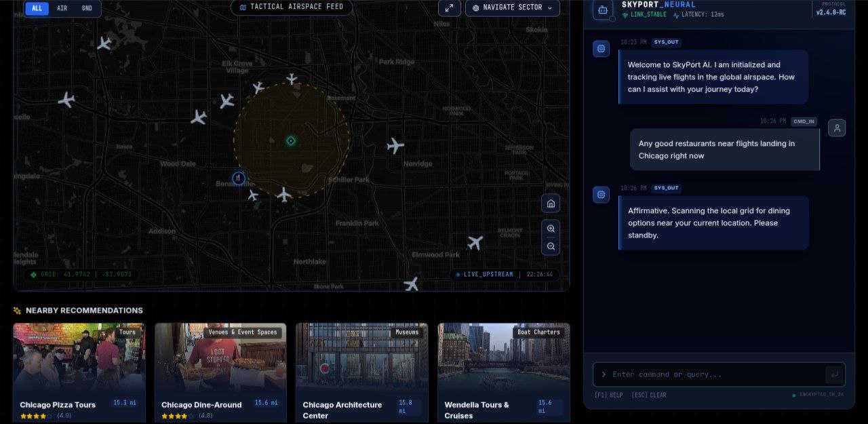Click the v2.4.0-RC protocol version

pyautogui.click(x=831, y=12)
